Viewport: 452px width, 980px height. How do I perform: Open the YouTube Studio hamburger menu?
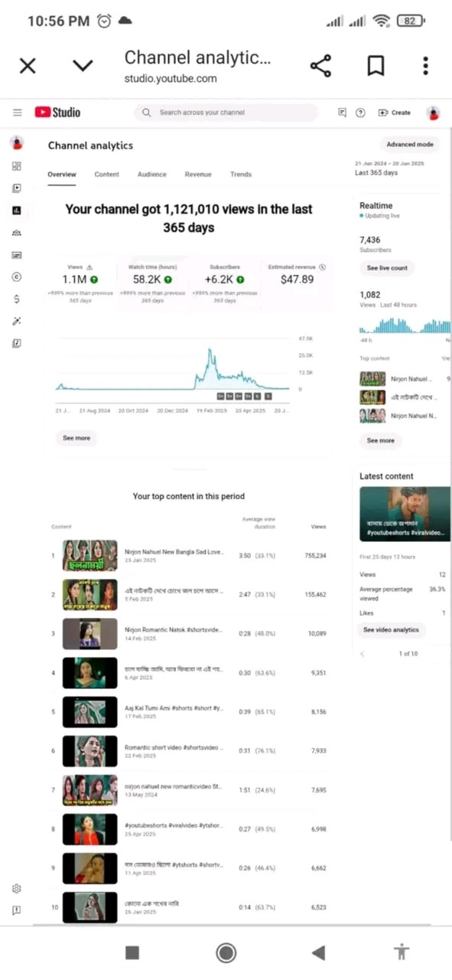tap(17, 113)
